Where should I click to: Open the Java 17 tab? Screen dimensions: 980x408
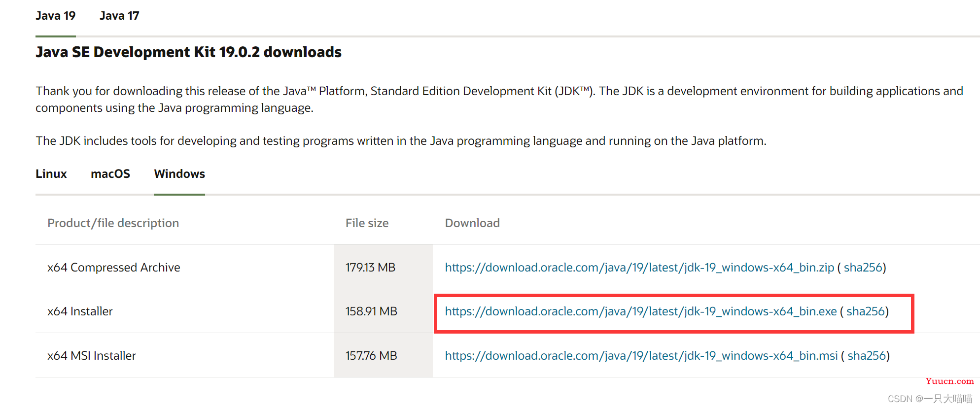tap(119, 16)
